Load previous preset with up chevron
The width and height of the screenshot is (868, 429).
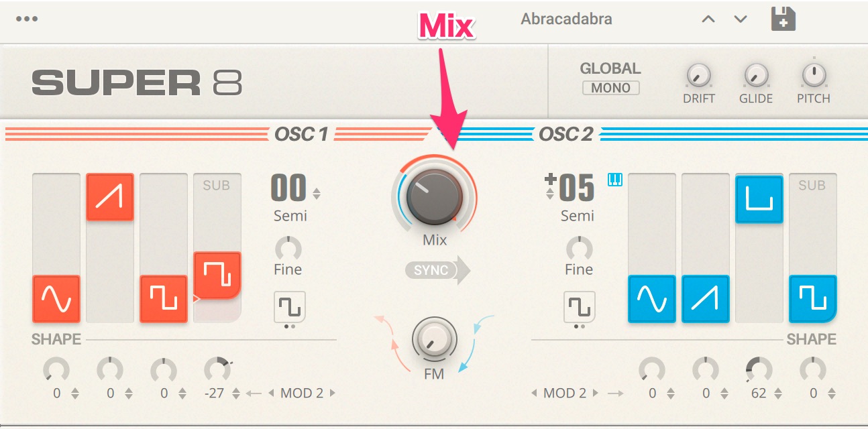point(708,19)
